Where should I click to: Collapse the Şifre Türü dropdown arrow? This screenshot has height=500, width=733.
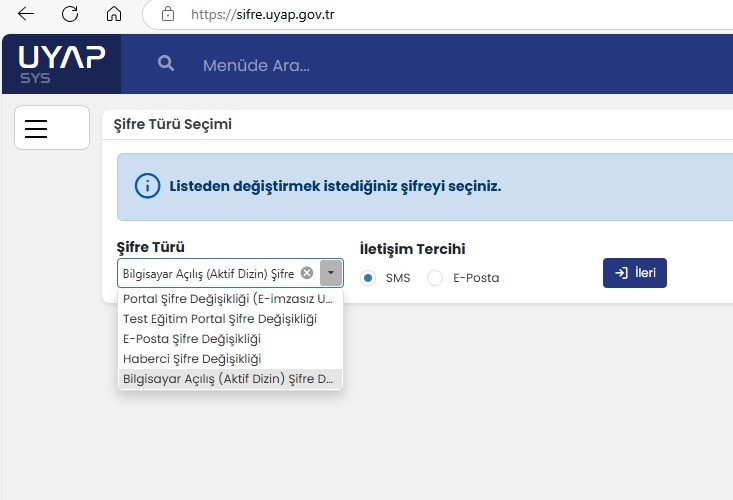[x=331, y=273]
